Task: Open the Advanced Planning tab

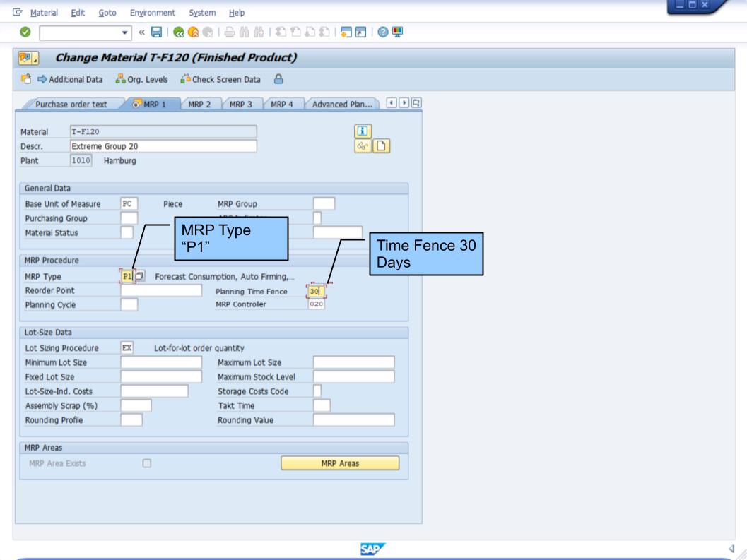Action: [342, 105]
